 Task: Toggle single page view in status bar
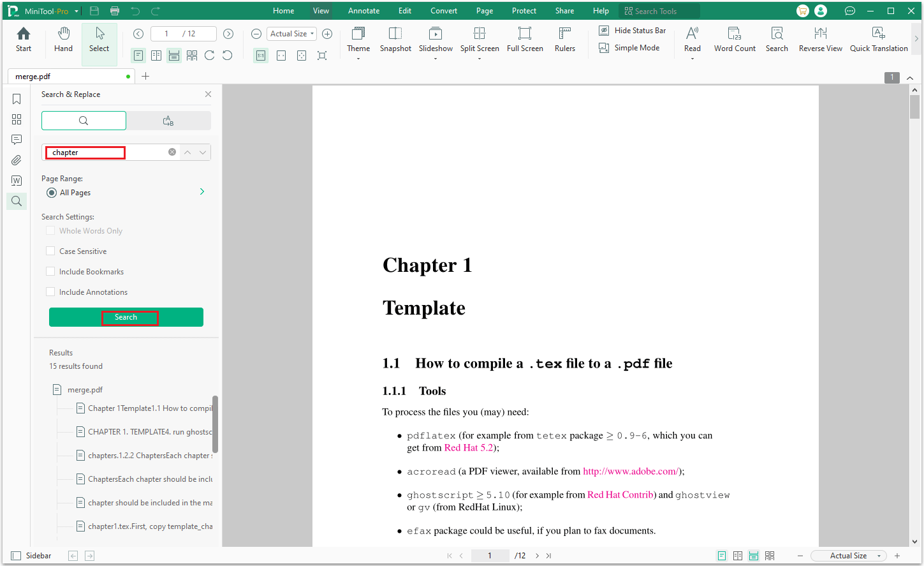pos(722,556)
